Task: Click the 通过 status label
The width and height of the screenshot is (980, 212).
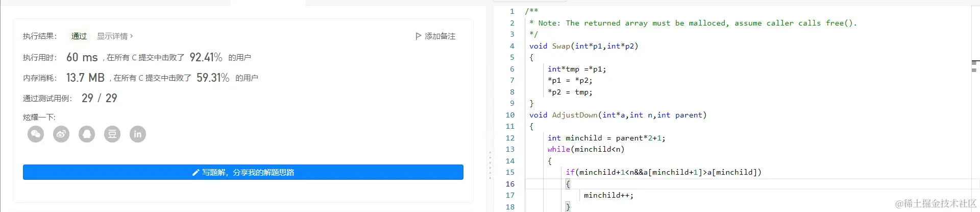Action: (79, 36)
